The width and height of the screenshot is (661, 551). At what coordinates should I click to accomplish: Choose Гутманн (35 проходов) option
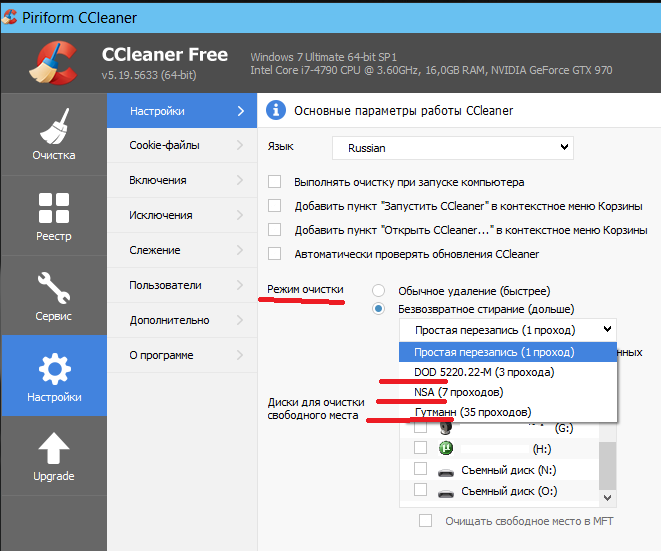(508, 412)
